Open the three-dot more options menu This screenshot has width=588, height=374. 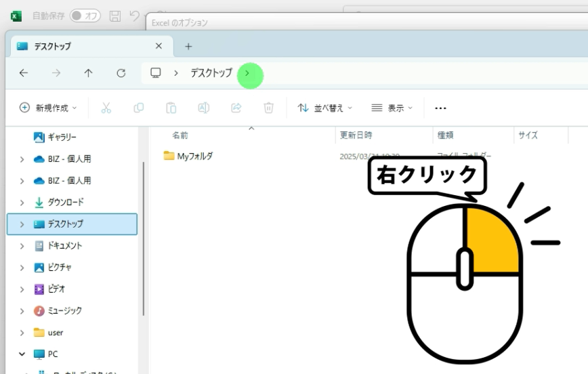coord(440,108)
